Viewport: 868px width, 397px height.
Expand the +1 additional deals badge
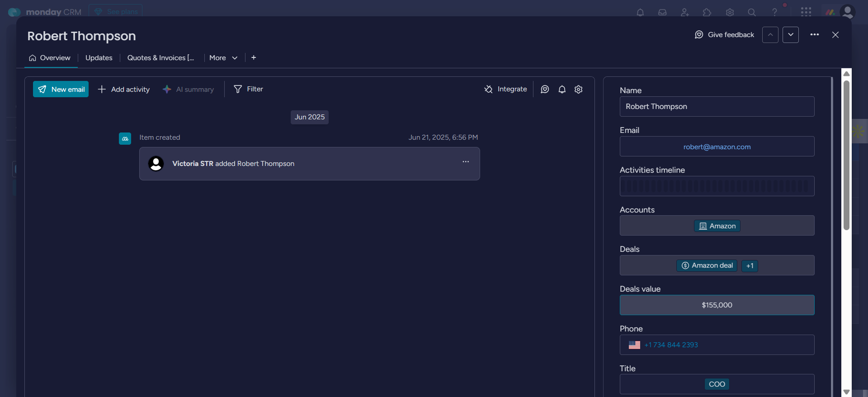point(750,266)
